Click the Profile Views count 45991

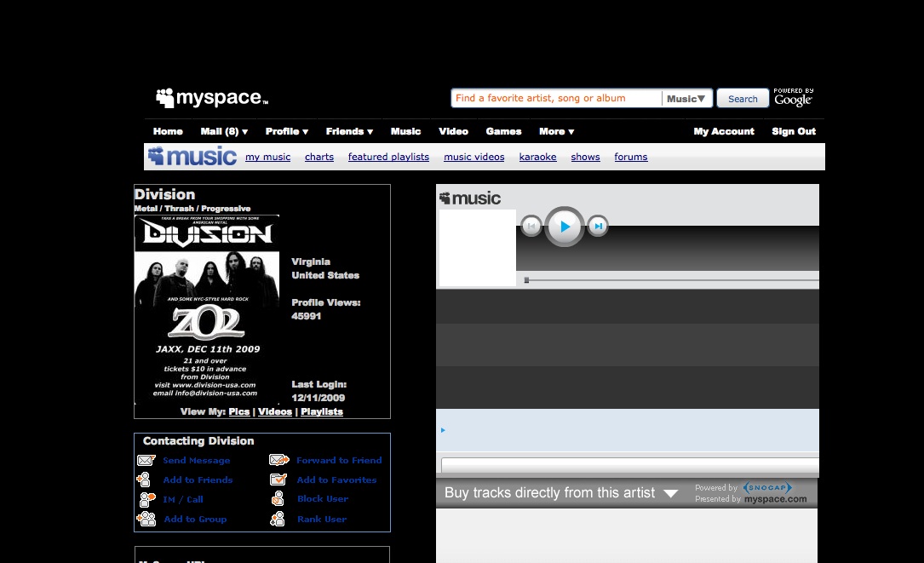coord(306,316)
